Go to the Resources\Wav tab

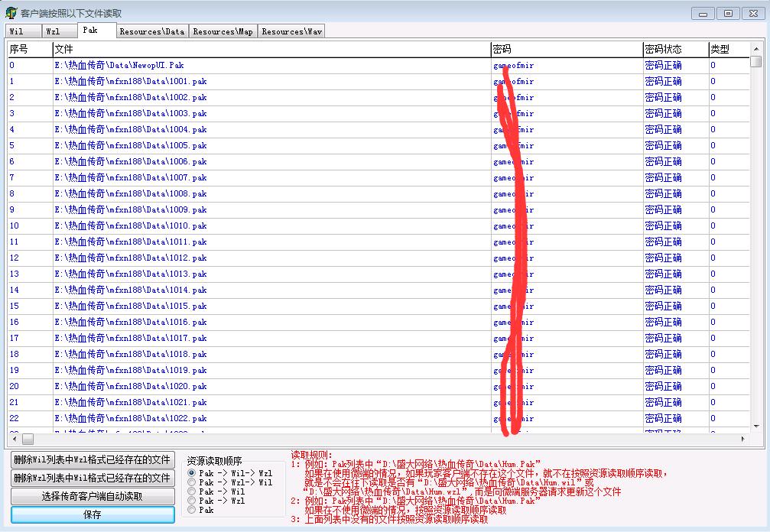(291, 31)
